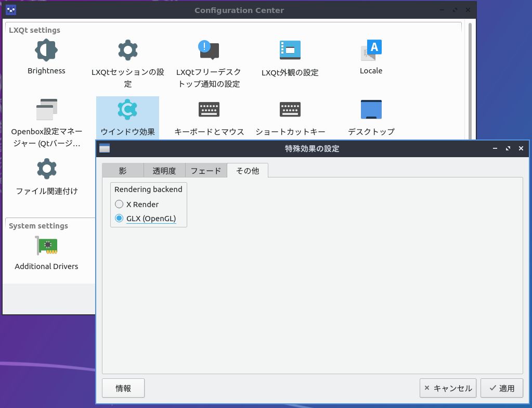Viewport: 532px width, 408px height.
Task: Switch to the 影 shadow tab
Action: click(x=123, y=170)
